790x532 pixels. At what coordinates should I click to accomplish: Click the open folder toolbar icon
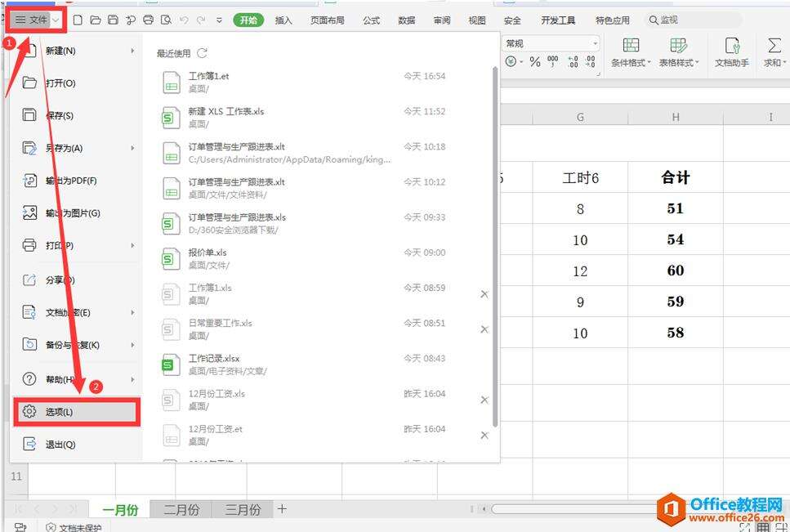tap(96, 20)
